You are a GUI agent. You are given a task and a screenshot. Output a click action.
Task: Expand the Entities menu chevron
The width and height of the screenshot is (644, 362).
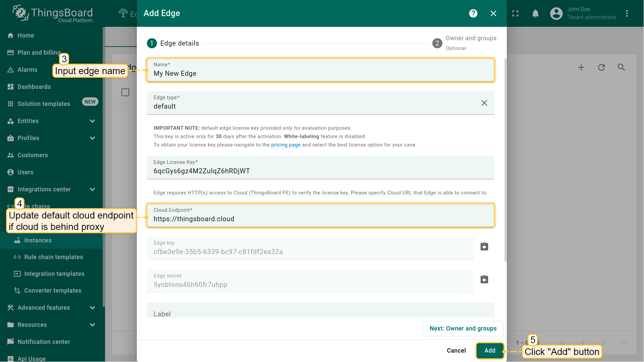tap(93, 121)
